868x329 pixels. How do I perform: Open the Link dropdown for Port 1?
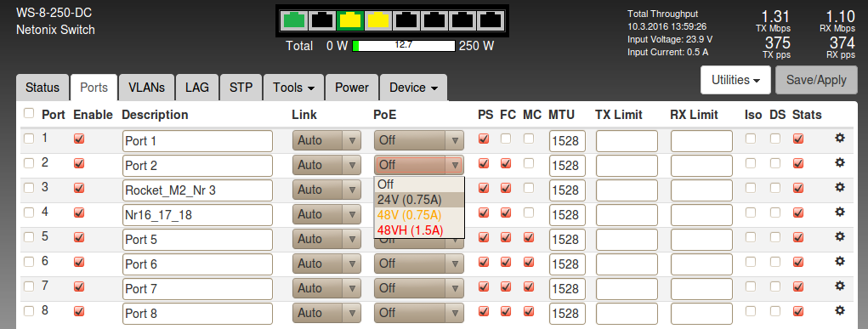[x=326, y=140]
